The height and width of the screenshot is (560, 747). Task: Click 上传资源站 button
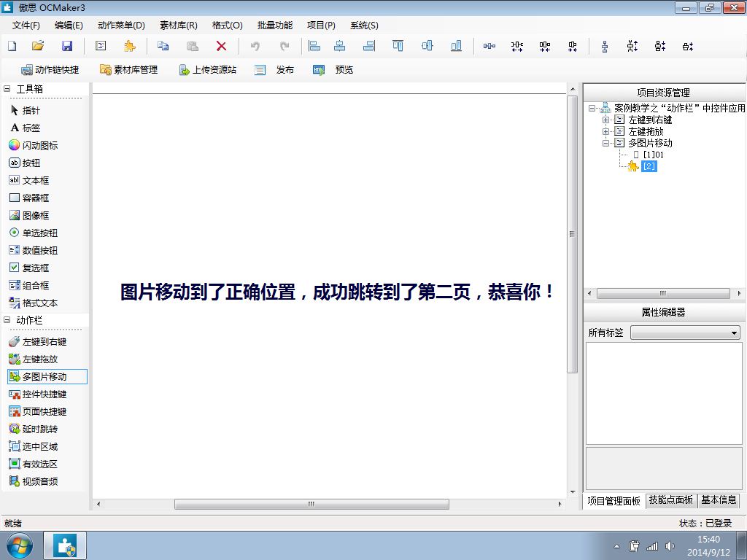click(x=207, y=69)
